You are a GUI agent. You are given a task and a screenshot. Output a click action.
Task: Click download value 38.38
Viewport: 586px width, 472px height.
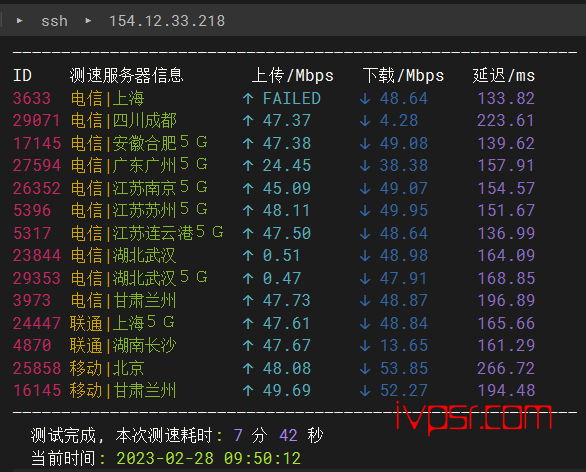coord(404,166)
